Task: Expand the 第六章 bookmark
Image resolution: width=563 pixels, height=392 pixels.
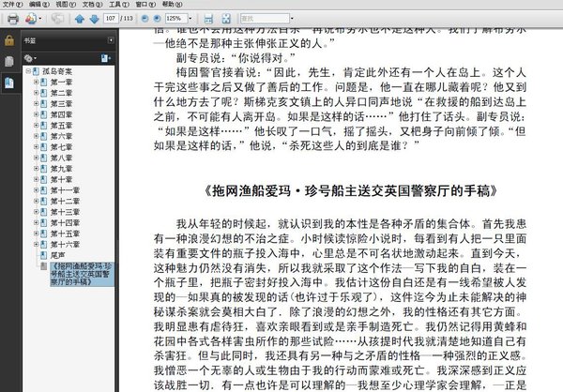Action: point(36,136)
